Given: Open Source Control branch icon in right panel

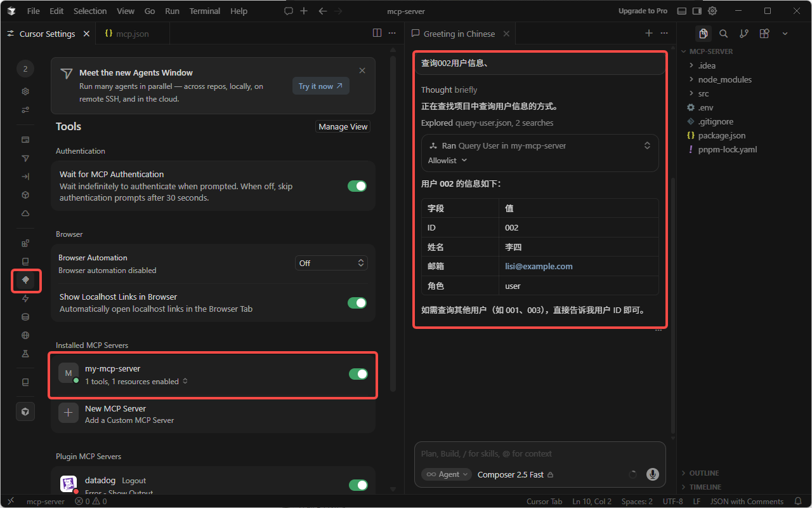Looking at the screenshot, I should 744,34.
